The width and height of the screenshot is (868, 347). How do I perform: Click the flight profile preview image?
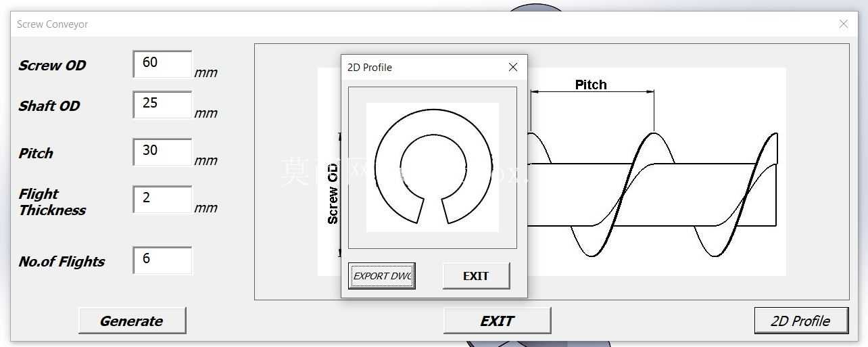tap(433, 167)
